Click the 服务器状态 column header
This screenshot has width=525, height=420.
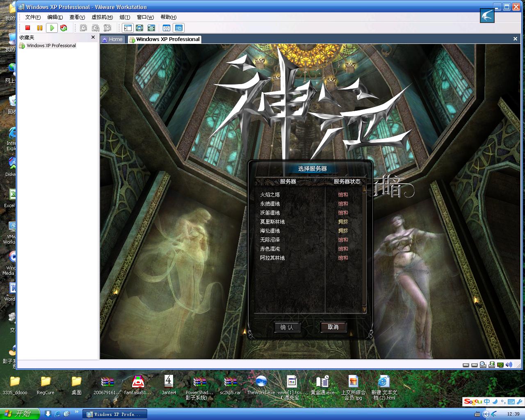coord(347,181)
